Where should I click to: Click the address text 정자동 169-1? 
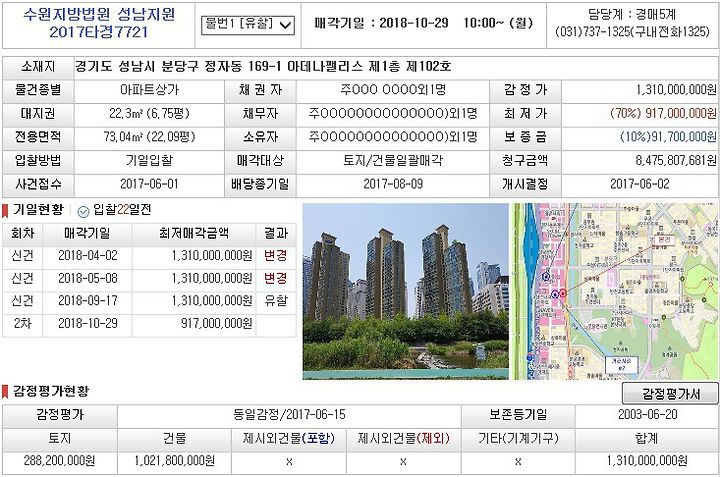[x=242, y=67]
